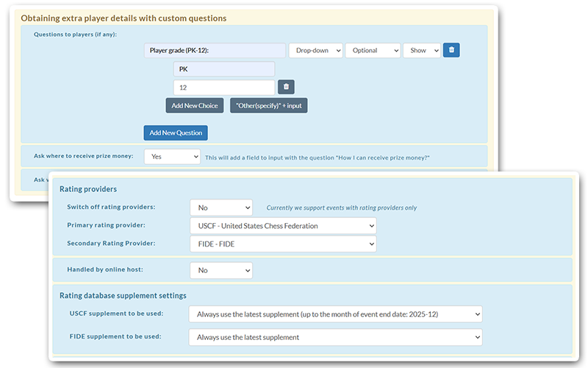
Task: Click into the '12' choice text field
Action: pos(223,87)
